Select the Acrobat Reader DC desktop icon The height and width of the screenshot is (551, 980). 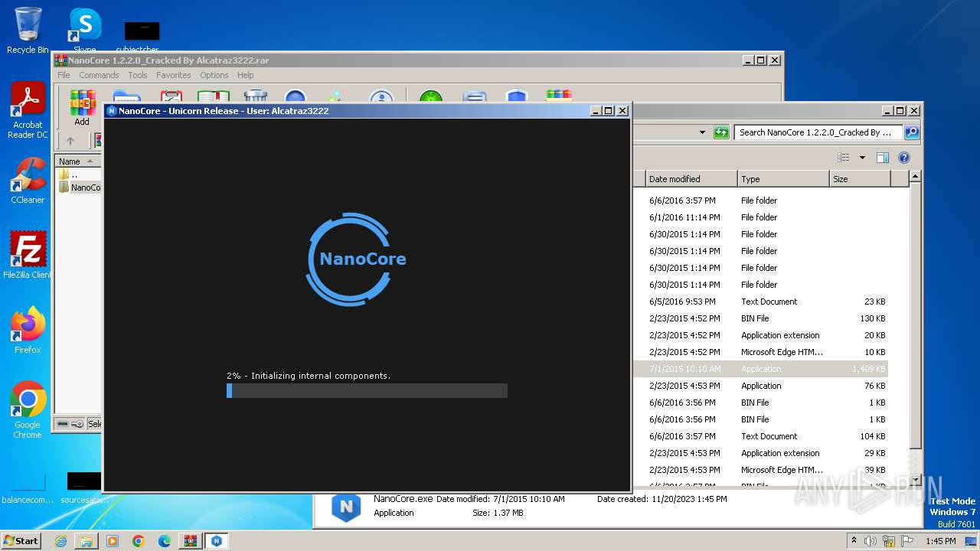(28, 111)
